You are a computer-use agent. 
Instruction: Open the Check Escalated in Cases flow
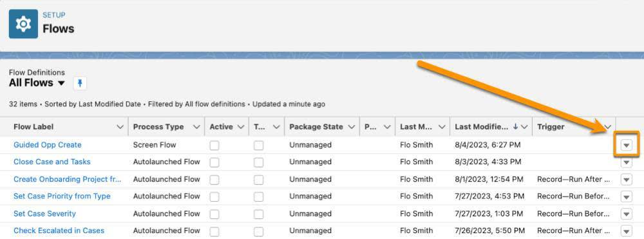click(59, 231)
